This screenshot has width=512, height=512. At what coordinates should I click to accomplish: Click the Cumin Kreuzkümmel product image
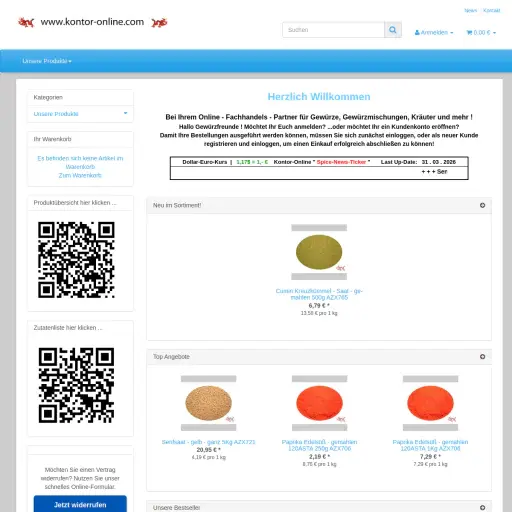point(319,252)
